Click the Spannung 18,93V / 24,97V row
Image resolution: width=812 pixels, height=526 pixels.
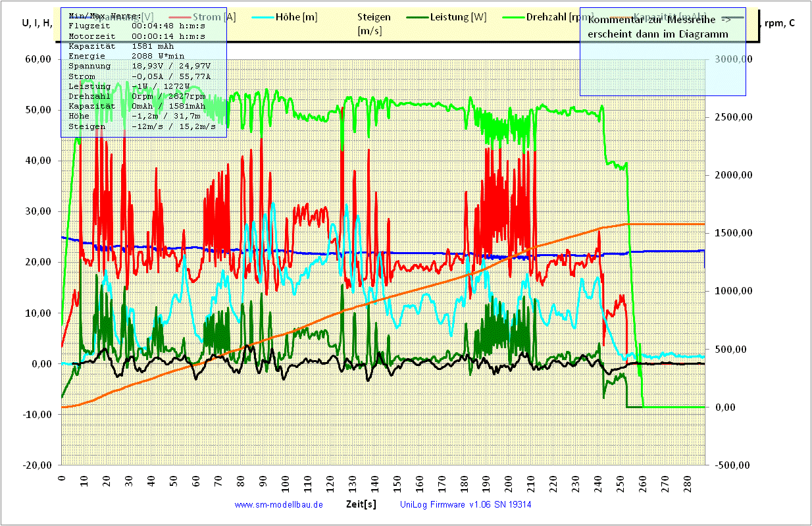[x=139, y=66]
